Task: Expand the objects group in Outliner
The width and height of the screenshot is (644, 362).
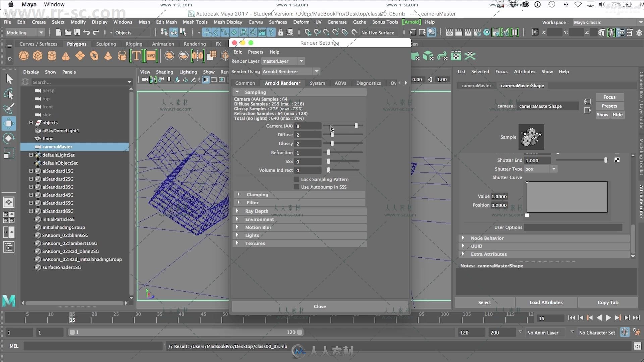Action: tap(31, 123)
